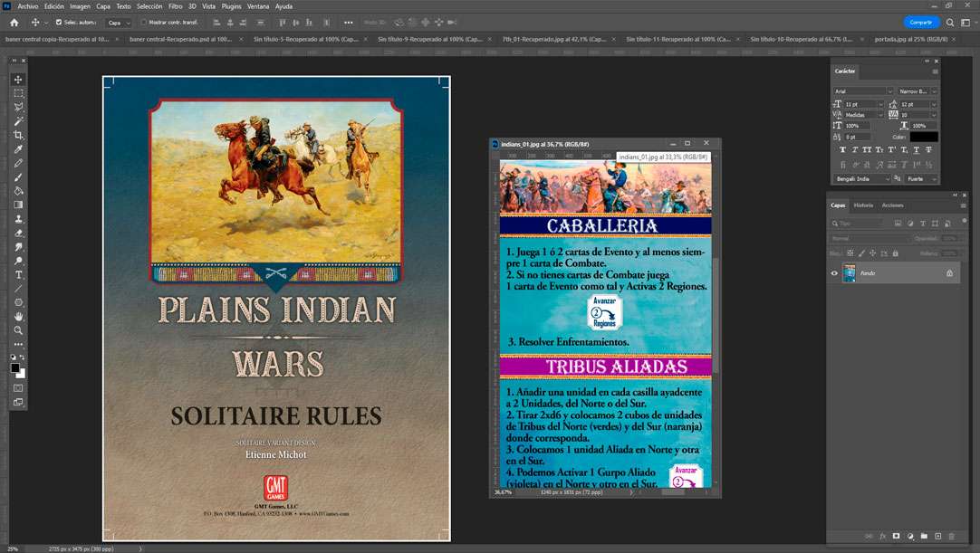980x553 pixels.
Task: Open 7th_01-Recuperado.jpg document tab
Action: (553, 39)
